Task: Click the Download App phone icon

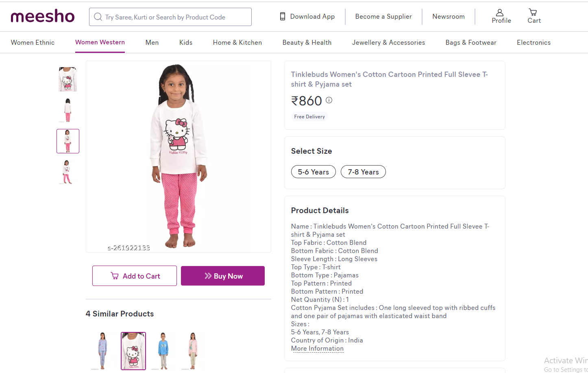Action: tap(283, 17)
